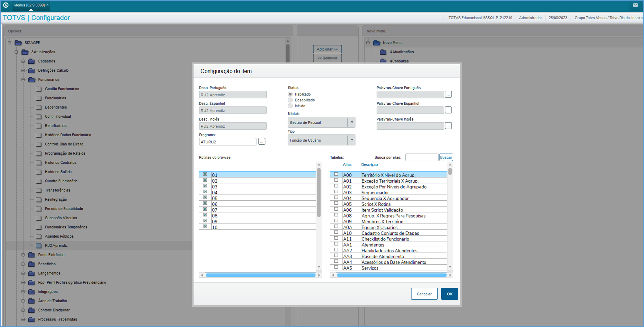Click the TOTVS logo icon in title bar

pyautogui.click(x=6, y=5)
